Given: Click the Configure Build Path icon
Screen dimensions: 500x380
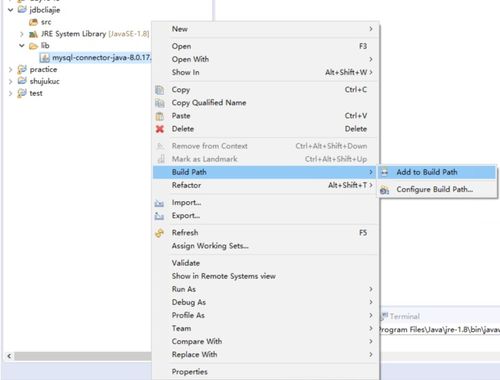Looking at the screenshot, I should coord(385,190).
